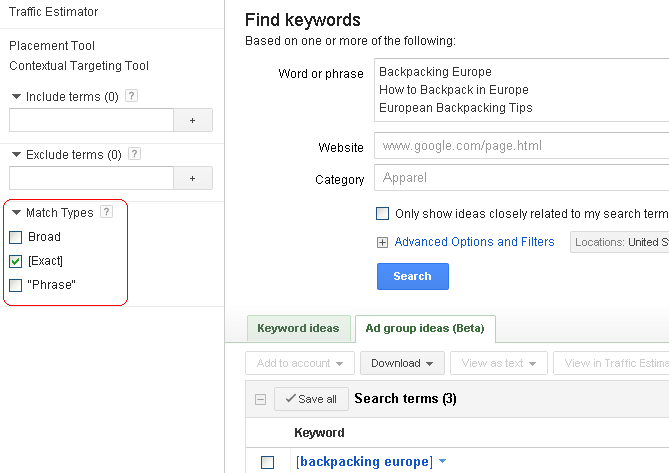Check Only show ideas closely related option

382,213
